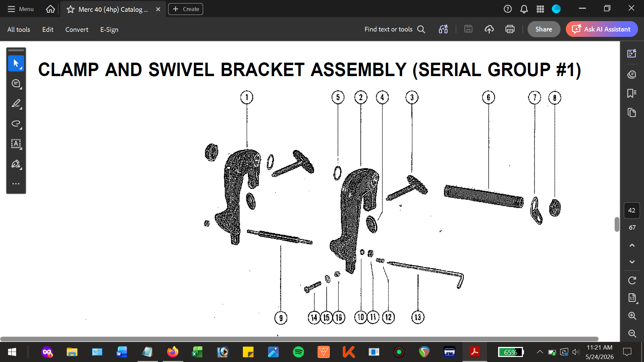Image resolution: width=644 pixels, height=362 pixels.
Task: Open Word from the taskbar
Action: pos(122,352)
